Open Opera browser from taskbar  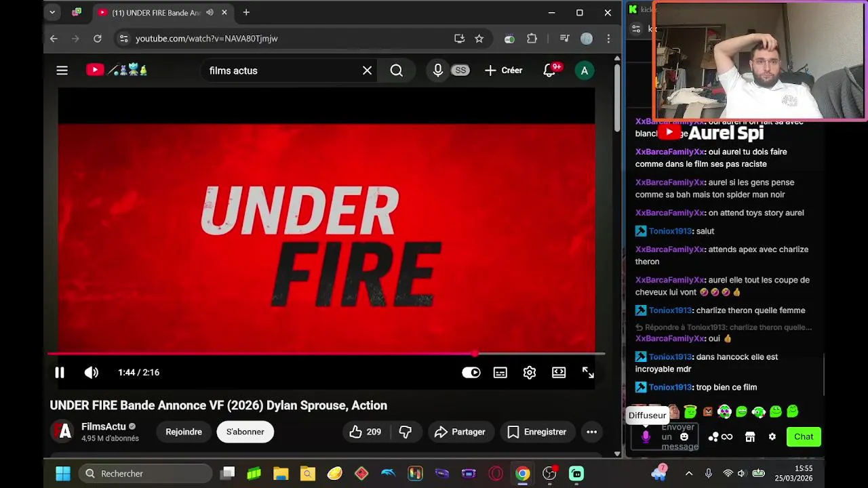tap(496, 473)
